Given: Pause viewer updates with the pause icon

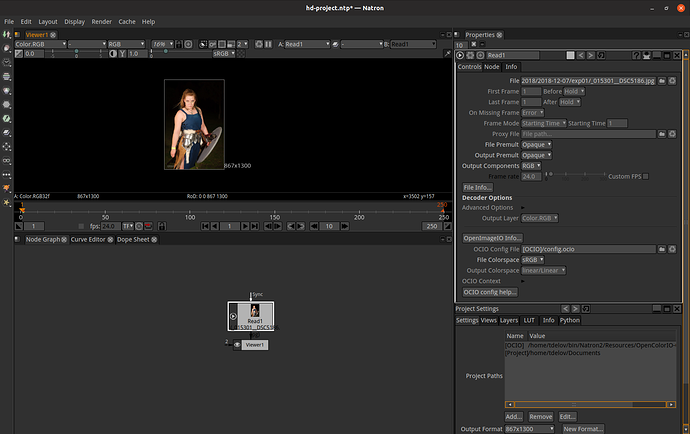Looking at the screenshot, I should (268, 44).
